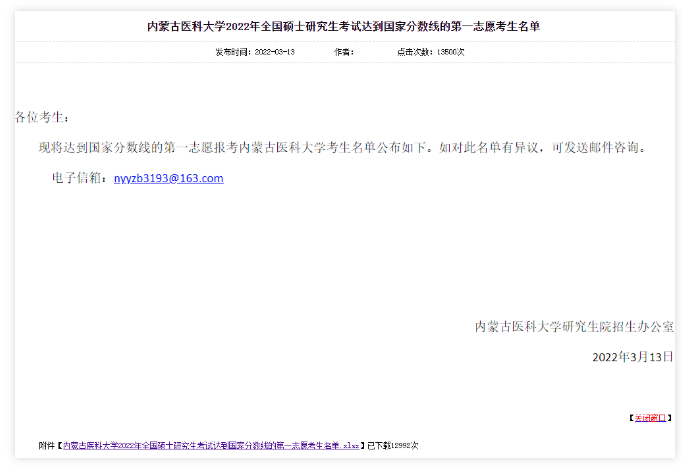Image resolution: width=683 pixels, height=470 pixels.
Task: Click the 点击次数 label
Action: pos(409,52)
